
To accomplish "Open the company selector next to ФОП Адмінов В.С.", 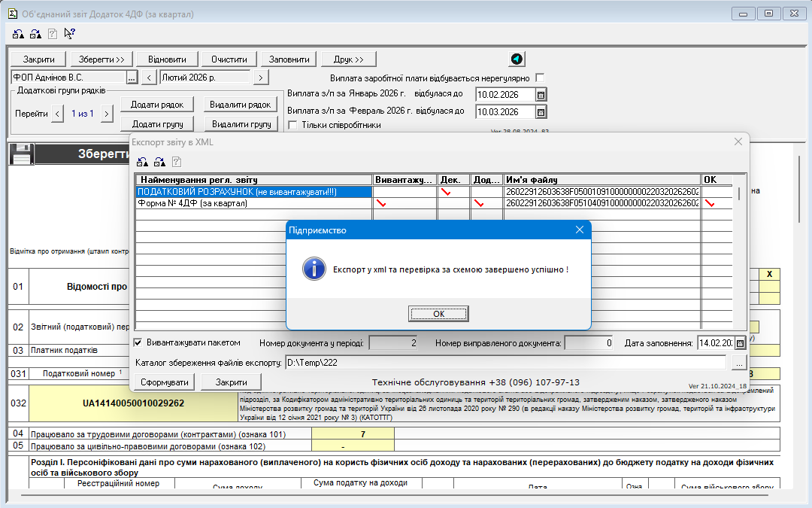I will coord(132,77).
